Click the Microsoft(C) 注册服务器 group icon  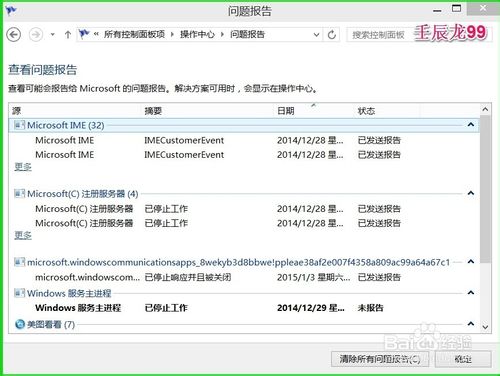coord(19,194)
